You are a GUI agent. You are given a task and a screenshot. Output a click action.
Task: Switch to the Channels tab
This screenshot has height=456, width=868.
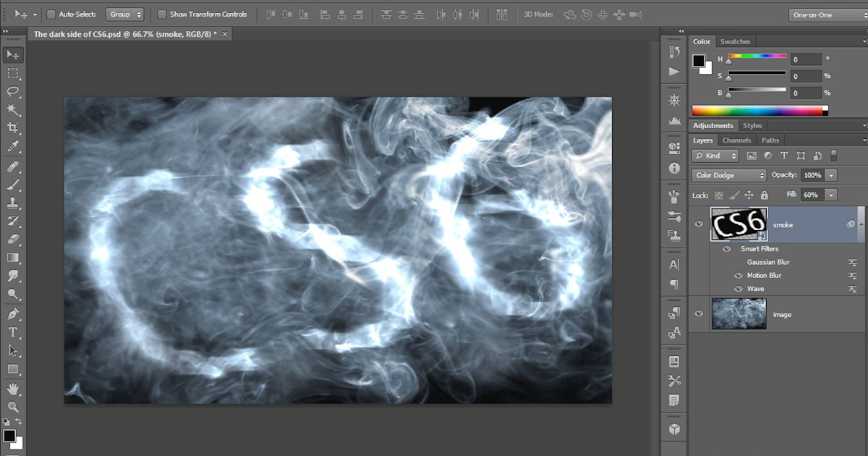736,140
